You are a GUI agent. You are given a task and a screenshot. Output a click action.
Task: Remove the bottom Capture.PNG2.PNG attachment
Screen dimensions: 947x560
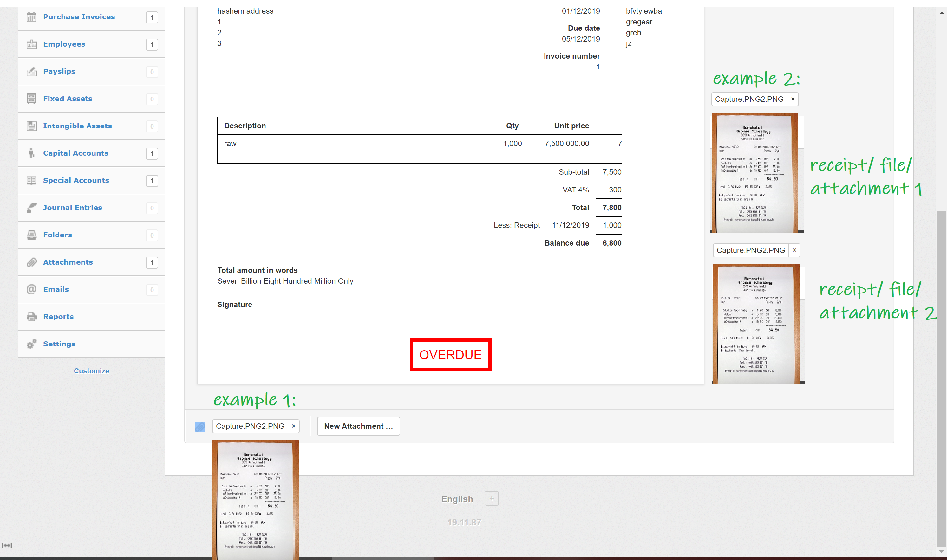[x=293, y=426]
